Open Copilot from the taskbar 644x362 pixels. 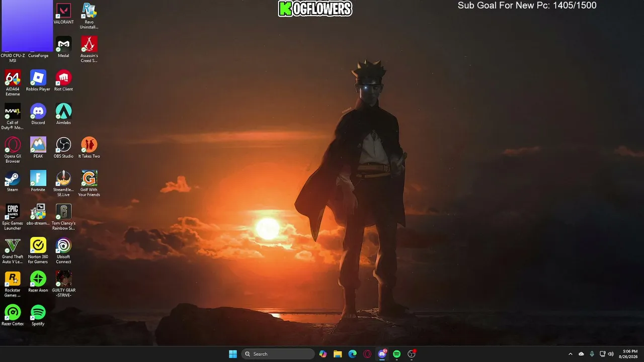(x=323, y=354)
